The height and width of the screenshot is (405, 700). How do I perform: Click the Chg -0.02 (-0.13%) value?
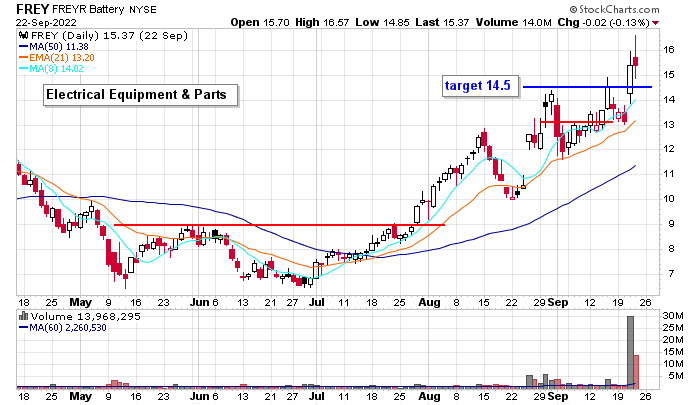[604, 22]
